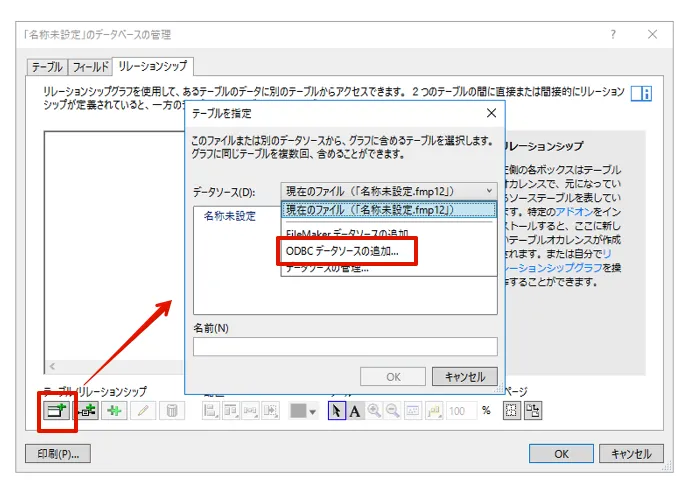The width and height of the screenshot is (699, 495).
Task: Click the distribute horizontally arrange icon
Action: point(251,410)
